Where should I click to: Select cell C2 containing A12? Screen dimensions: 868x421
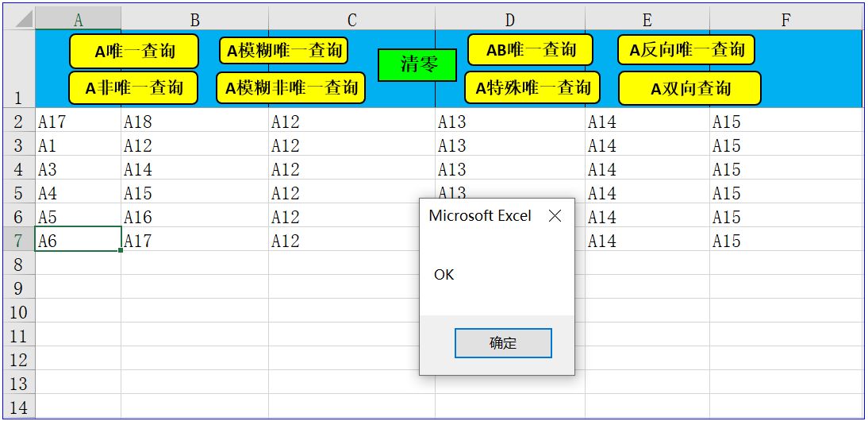(352, 120)
